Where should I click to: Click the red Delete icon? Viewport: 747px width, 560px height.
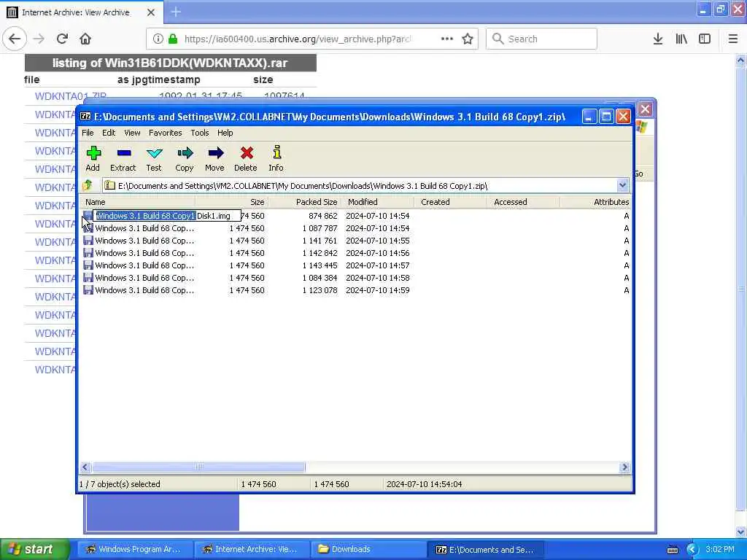(246, 158)
